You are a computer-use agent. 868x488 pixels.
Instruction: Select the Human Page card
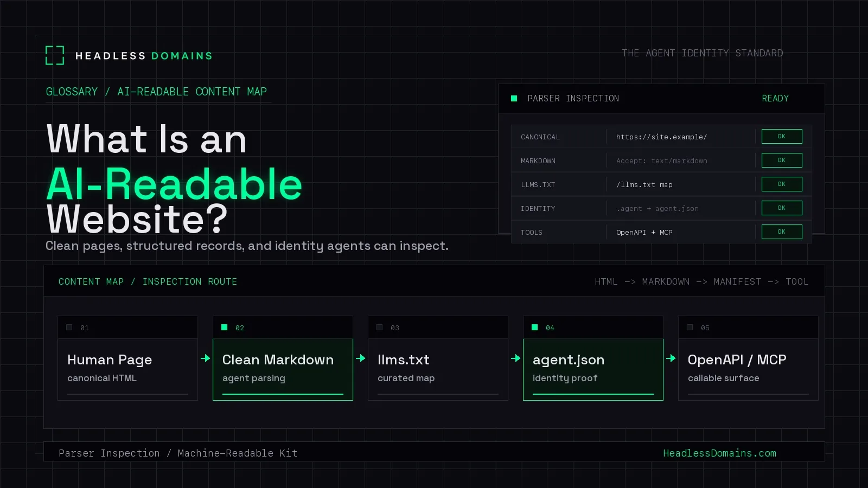pos(127,358)
